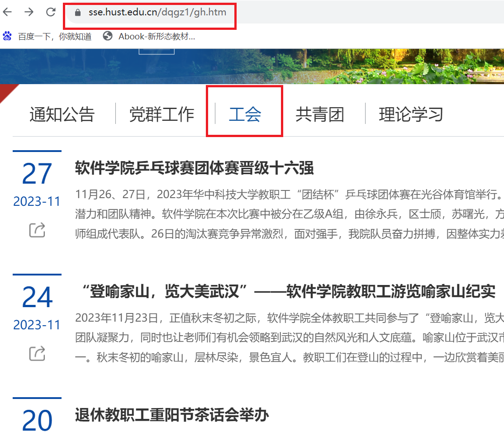The image size is (504, 432).
Task: Click the browser forward arrow
Action: [29, 12]
